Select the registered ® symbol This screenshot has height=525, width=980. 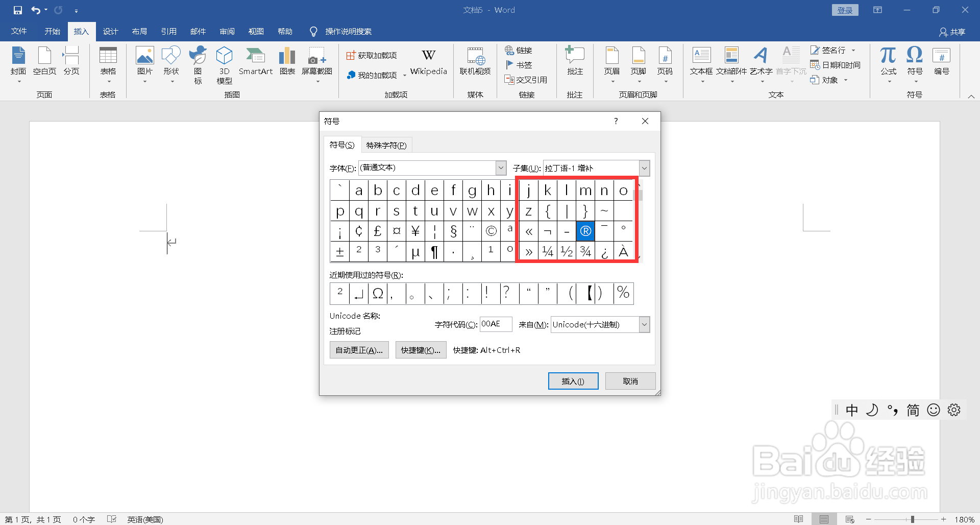(x=585, y=231)
